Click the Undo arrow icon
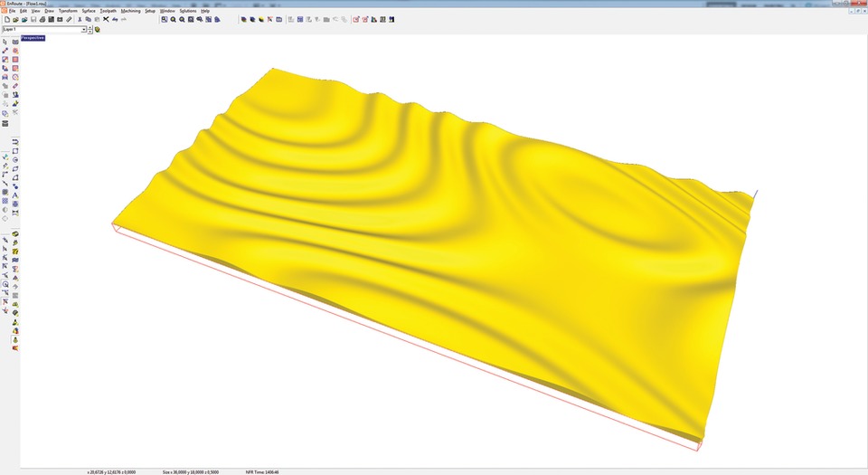 click(x=115, y=19)
